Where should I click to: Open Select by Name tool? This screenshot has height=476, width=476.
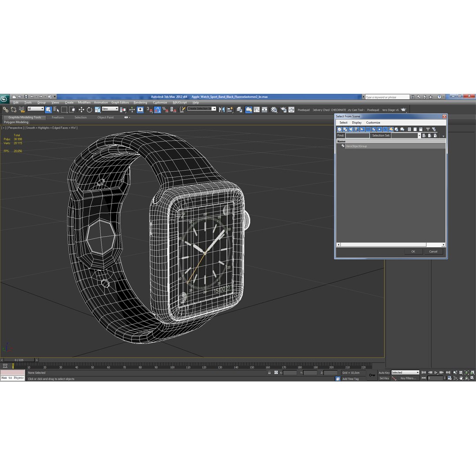(x=56, y=110)
